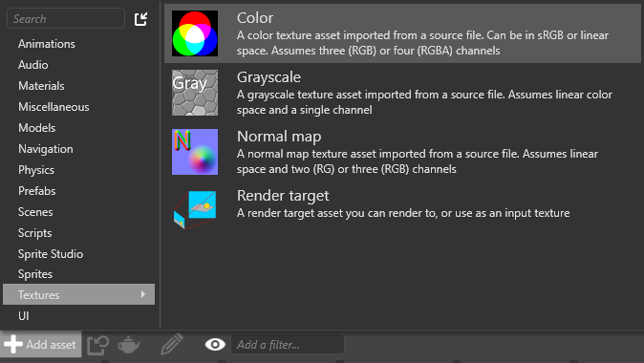Viewport: 644px width, 363px height.
Task: Open the Sprites category
Action: [x=35, y=274]
